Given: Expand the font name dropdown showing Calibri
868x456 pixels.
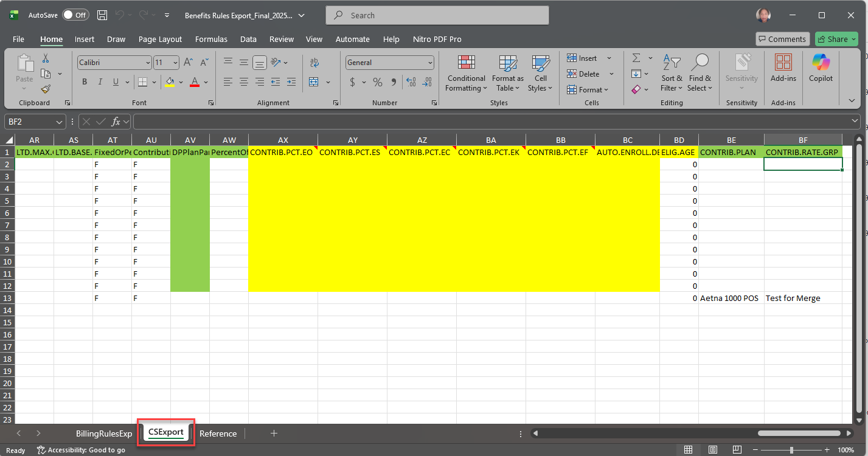Looking at the screenshot, I should coord(148,63).
